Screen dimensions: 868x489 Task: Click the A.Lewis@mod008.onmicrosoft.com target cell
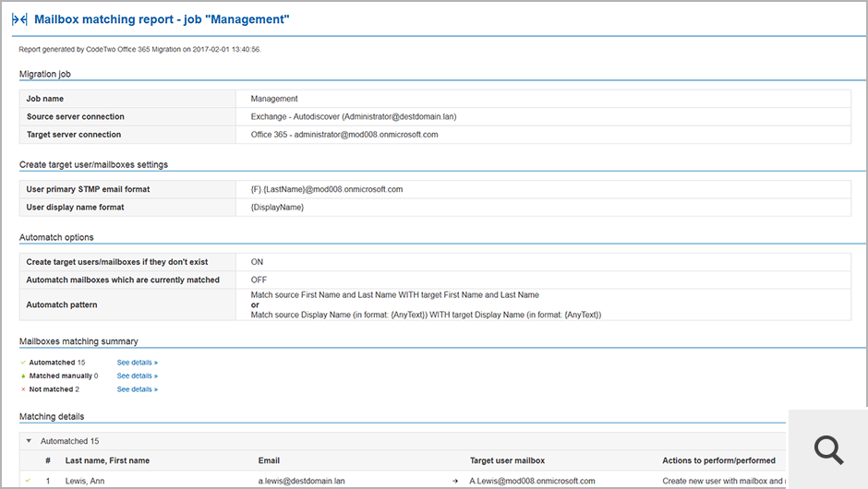tap(532, 482)
